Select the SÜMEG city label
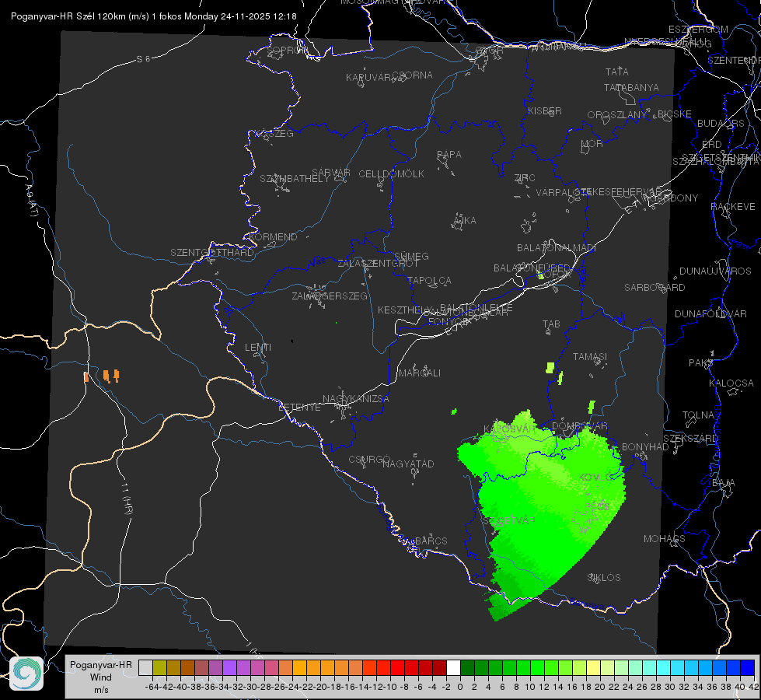The height and width of the screenshot is (700, 761). click(411, 256)
